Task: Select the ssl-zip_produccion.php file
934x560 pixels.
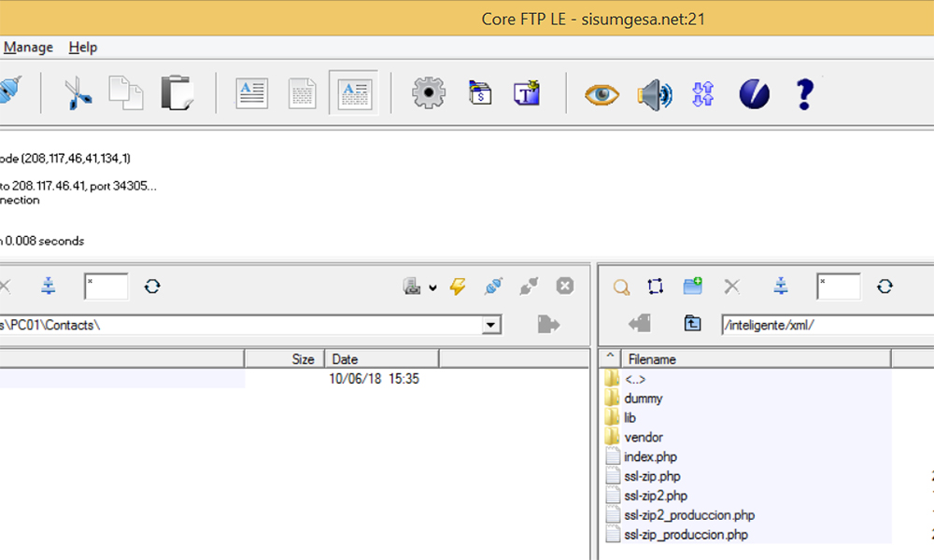Action: 686,535
